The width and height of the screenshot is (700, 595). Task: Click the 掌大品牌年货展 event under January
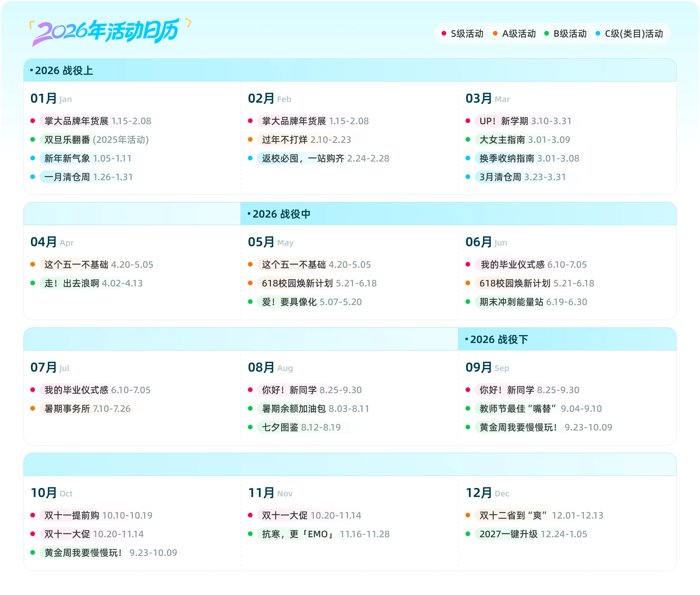pyautogui.click(x=76, y=121)
